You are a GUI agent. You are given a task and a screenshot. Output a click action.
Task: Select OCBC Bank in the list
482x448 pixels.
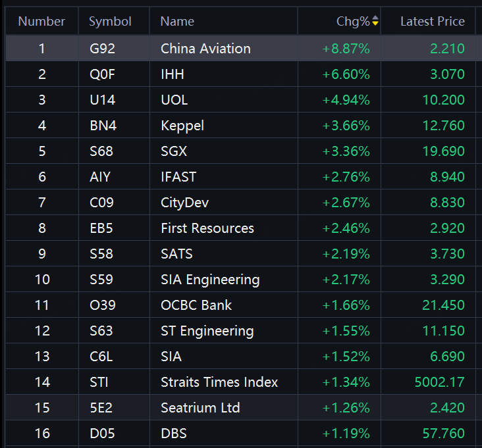(x=196, y=305)
